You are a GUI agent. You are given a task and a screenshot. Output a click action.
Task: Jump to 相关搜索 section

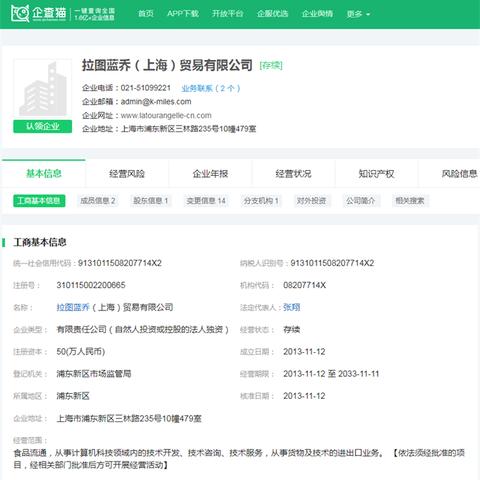(x=410, y=201)
